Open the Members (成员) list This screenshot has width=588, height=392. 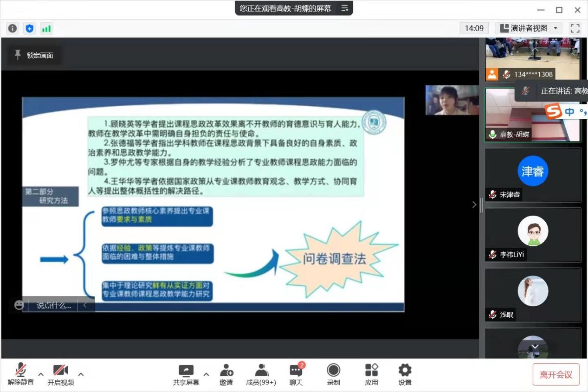pos(261,374)
